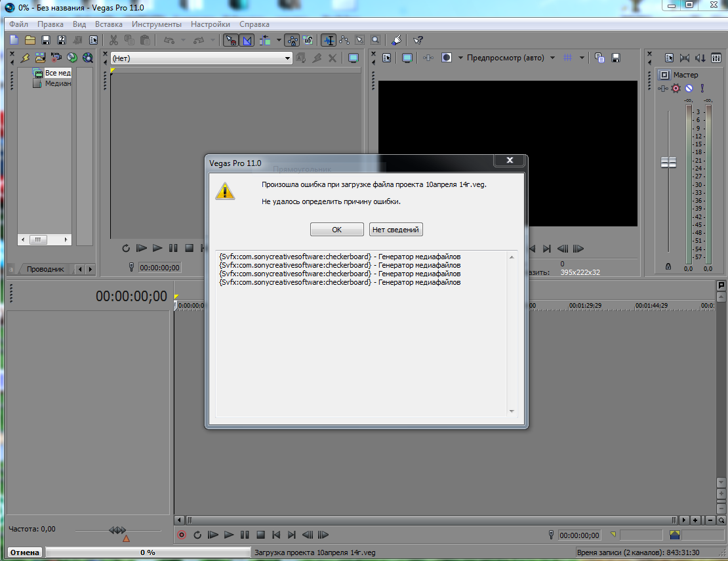Viewport: 728px width, 561px height.
Task: Click the Cut scissors icon
Action: coord(113,41)
